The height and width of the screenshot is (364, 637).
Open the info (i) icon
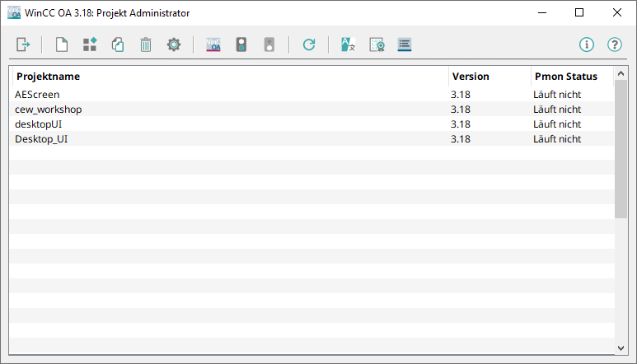(x=587, y=44)
